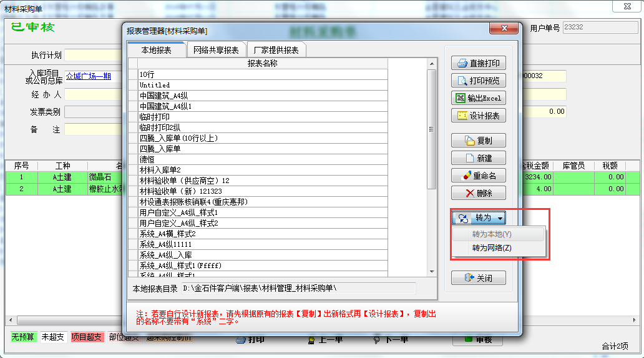Delete report with the 删除 button
This screenshot has height=358, width=644.
[x=478, y=193]
